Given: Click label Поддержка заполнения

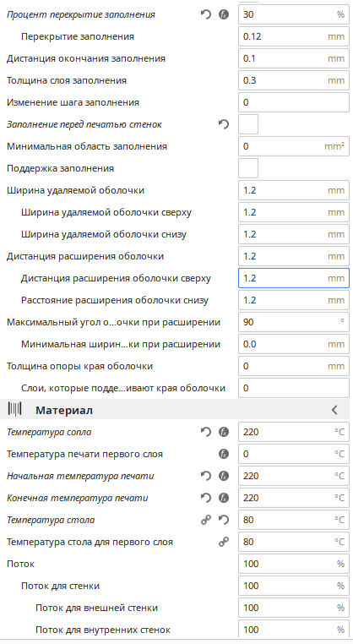Looking at the screenshot, I should pyautogui.click(x=60, y=168).
